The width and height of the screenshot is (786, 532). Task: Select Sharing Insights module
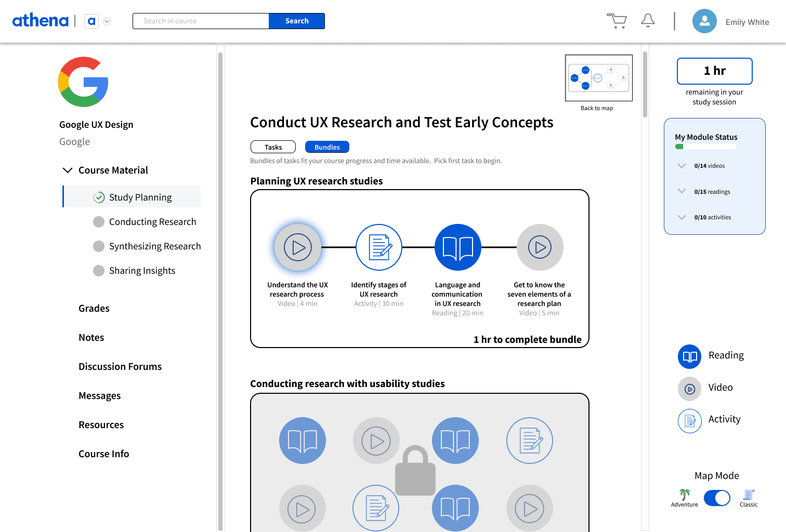click(x=142, y=271)
